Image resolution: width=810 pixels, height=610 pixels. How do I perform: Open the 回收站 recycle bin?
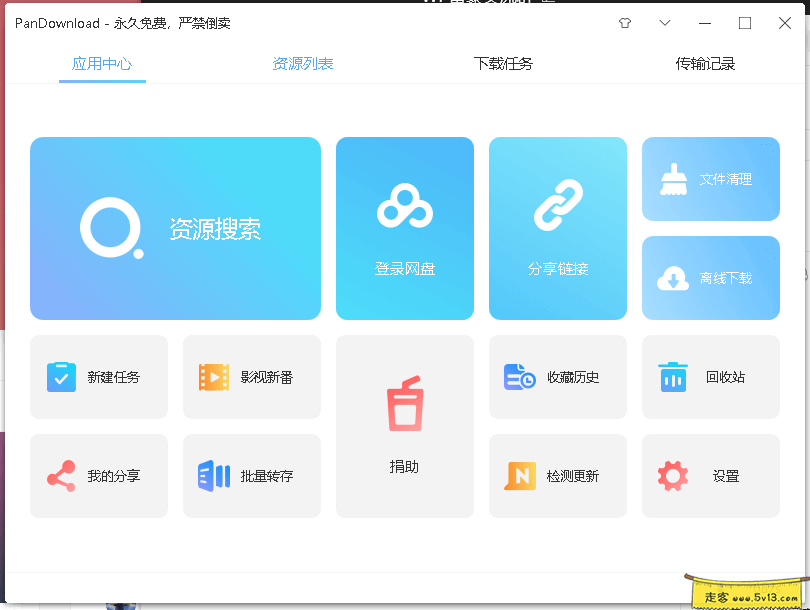pyautogui.click(x=710, y=377)
